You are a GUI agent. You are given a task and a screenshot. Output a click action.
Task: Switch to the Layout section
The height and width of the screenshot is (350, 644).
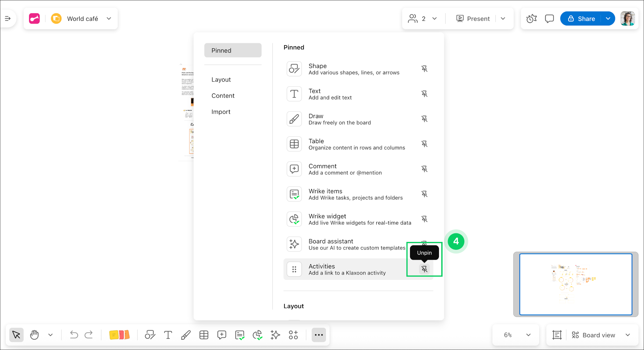pyautogui.click(x=221, y=79)
